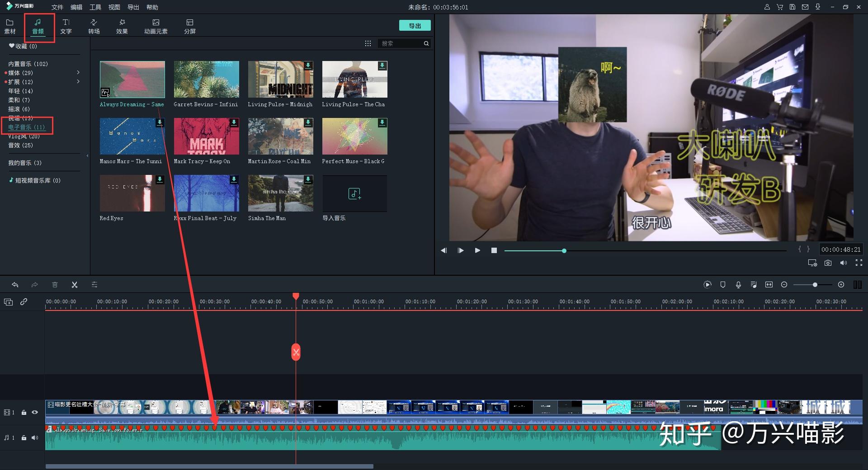Collapse the library sidebar with the arrow handle
The image size is (868, 470).
87,155
